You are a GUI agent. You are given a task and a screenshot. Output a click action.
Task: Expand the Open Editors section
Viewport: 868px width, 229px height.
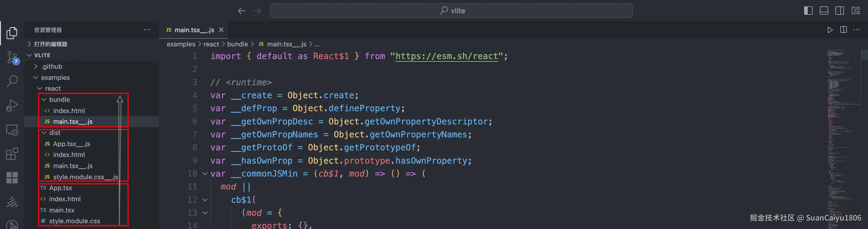[92, 44]
